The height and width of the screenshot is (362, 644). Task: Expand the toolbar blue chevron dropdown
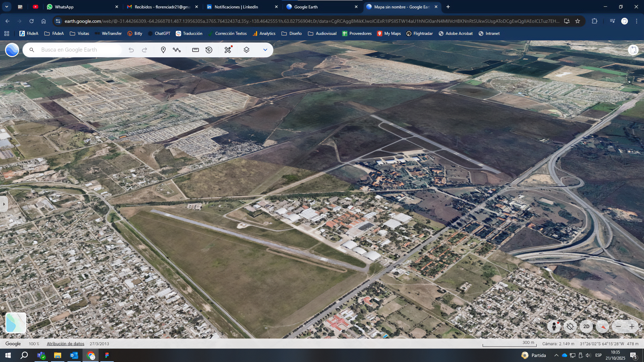point(265,50)
